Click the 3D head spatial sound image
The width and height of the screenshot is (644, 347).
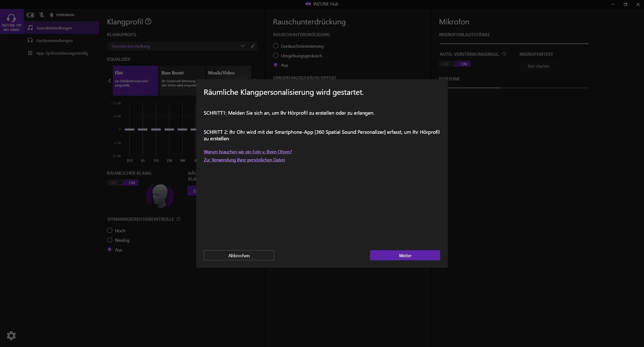coord(160,196)
